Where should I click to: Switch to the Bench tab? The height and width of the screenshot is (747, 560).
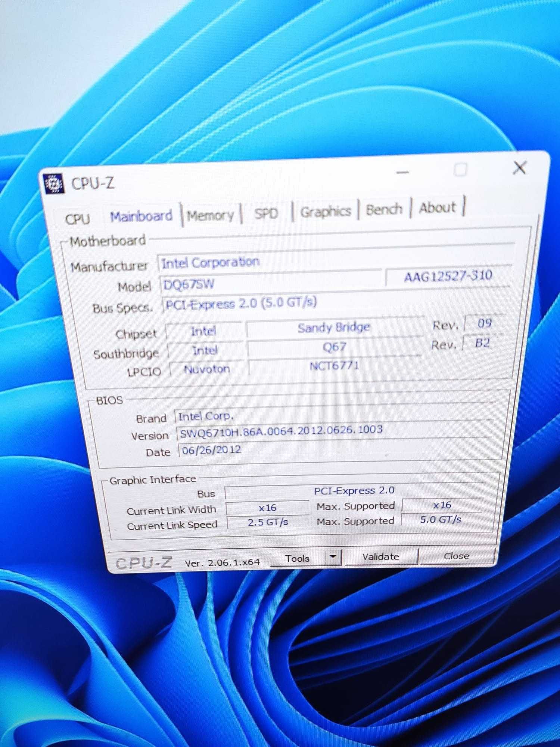click(x=384, y=210)
